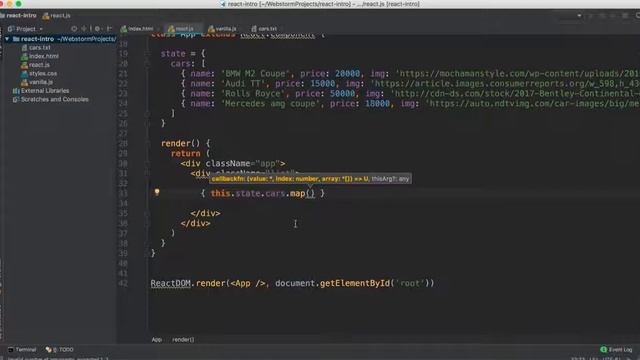Click the price value 20000
Viewport: 640px width, 360px height.
[x=347, y=74]
